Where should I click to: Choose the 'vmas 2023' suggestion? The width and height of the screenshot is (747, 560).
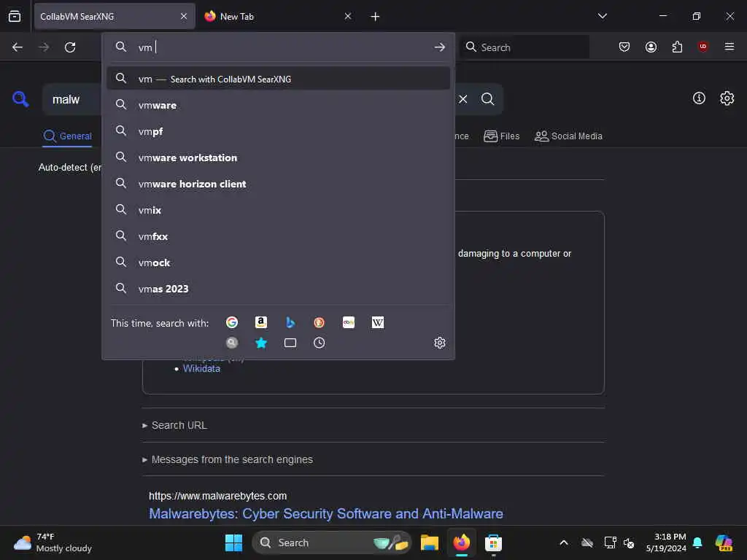278,288
